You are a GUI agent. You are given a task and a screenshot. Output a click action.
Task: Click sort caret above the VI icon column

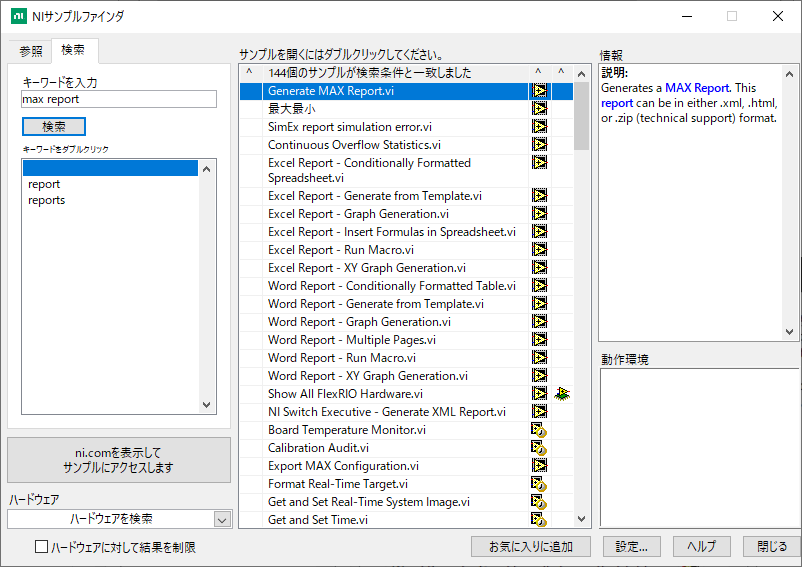coord(538,72)
